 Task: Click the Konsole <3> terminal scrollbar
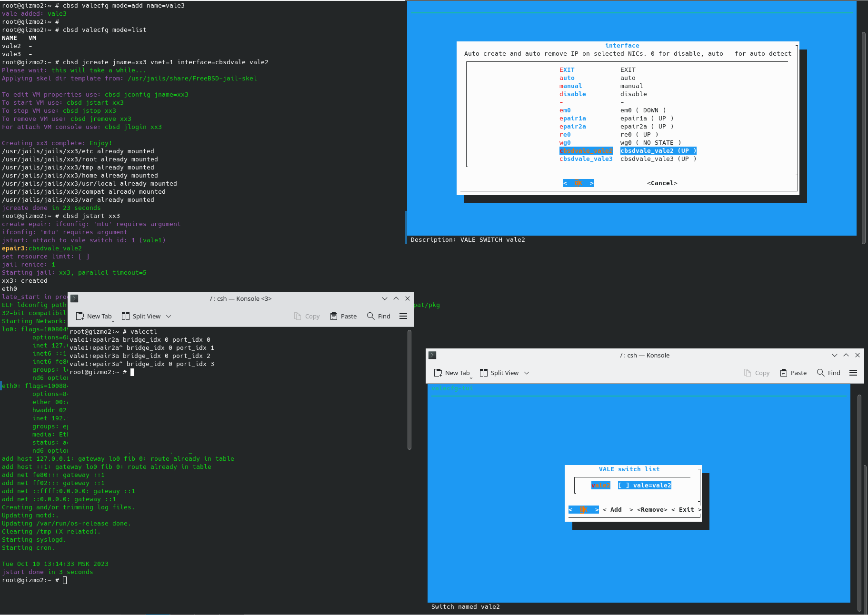[409, 389]
